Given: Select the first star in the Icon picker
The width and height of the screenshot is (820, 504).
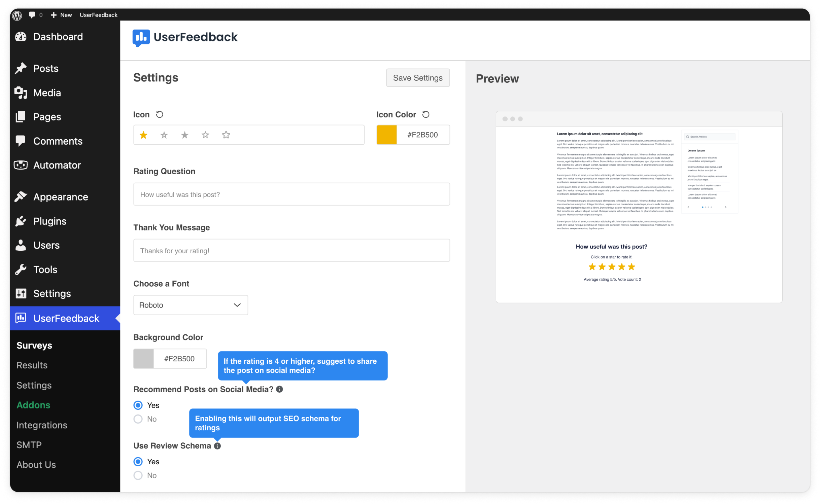Looking at the screenshot, I should pos(143,135).
